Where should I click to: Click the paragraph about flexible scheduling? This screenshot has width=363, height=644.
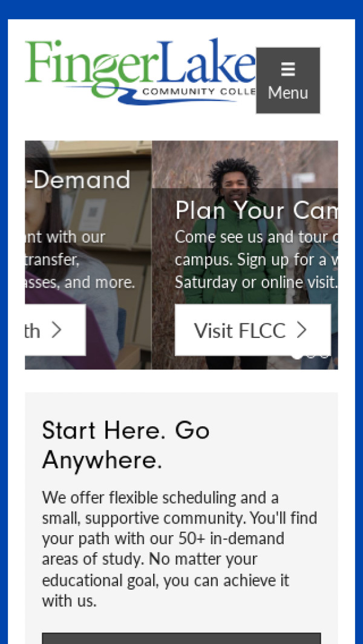[180, 549]
